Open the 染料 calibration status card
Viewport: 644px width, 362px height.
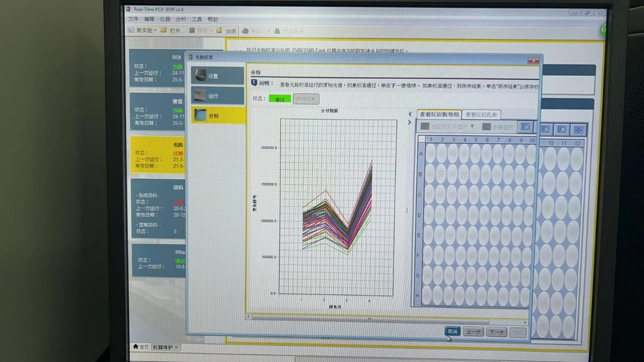(159, 209)
